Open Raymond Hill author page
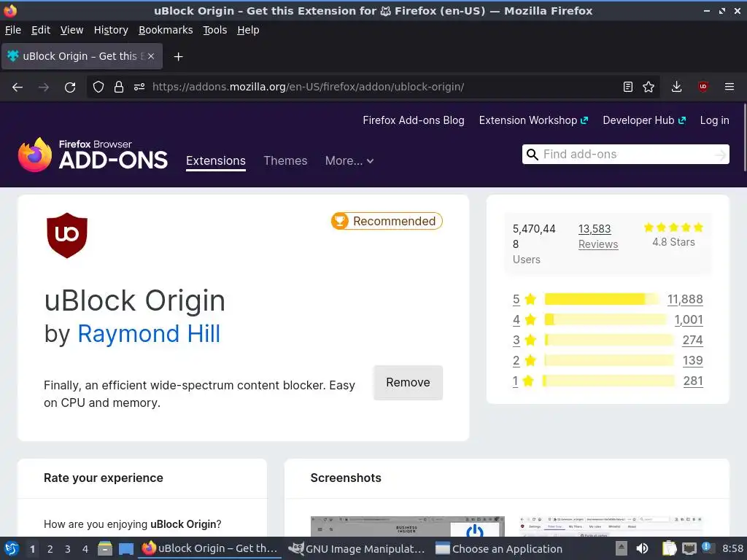The height and width of the screenshot is (560, 747). (x=149, y=334)
